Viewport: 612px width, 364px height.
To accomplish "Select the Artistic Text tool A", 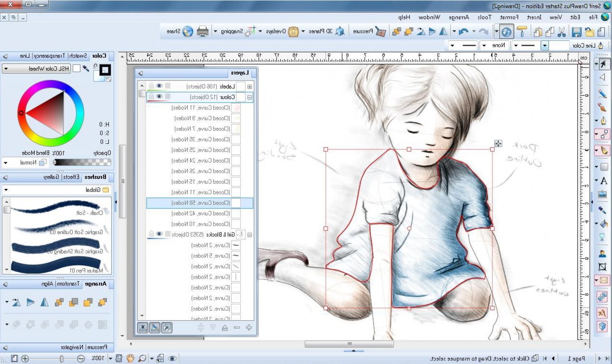I will coord(604,181).
